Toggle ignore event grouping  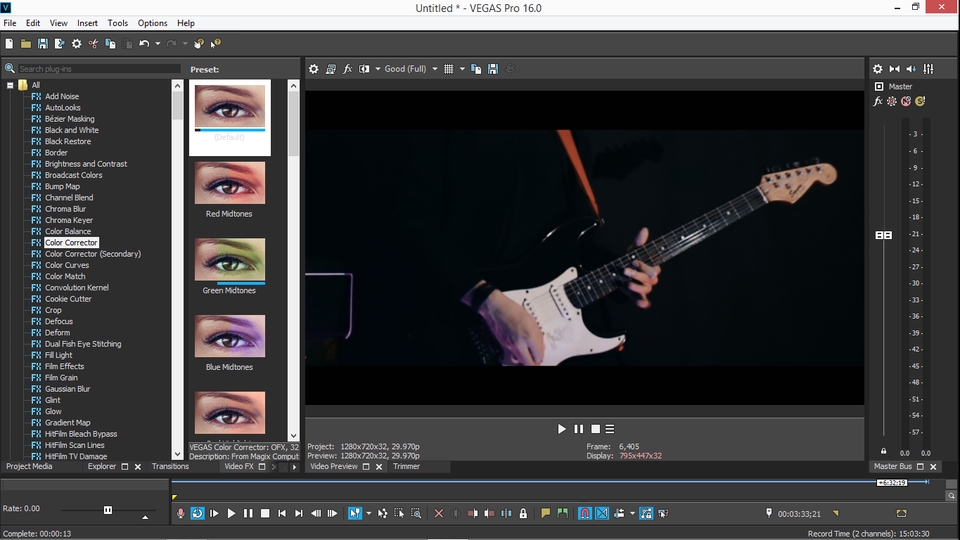click(663, 513)
